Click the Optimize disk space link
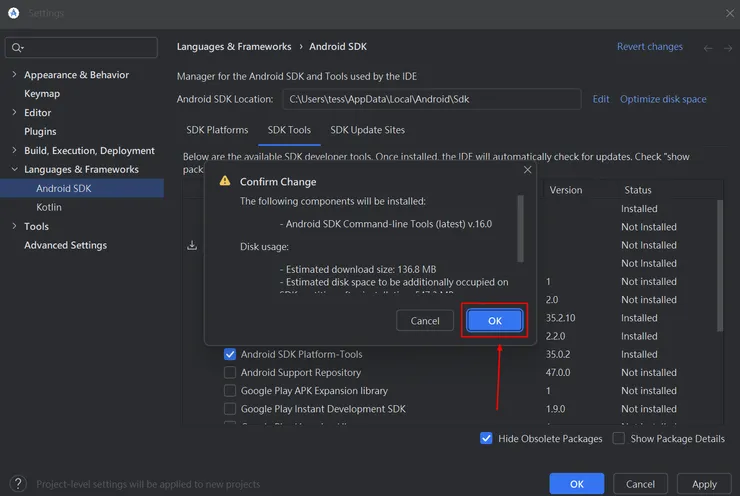This screenshot has width=740, height=496. click(x=663, y=99)
